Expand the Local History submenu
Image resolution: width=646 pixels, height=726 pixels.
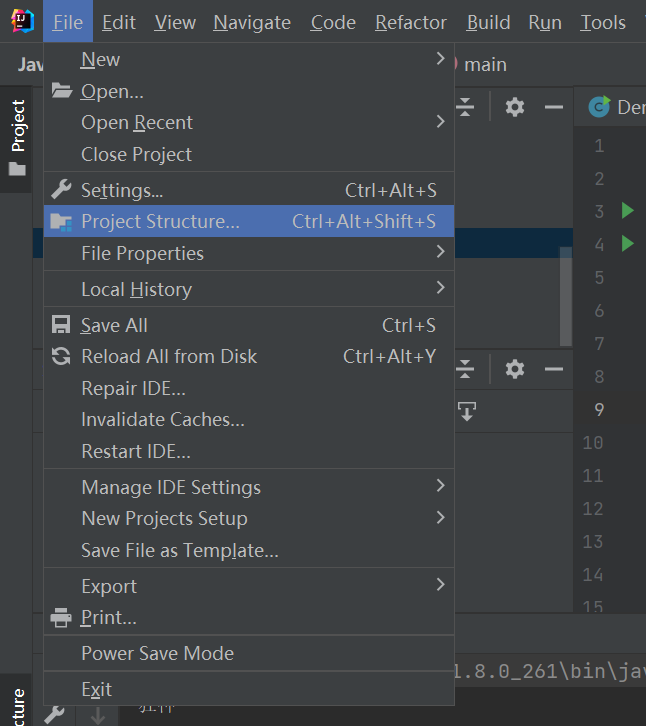[440, 289]
